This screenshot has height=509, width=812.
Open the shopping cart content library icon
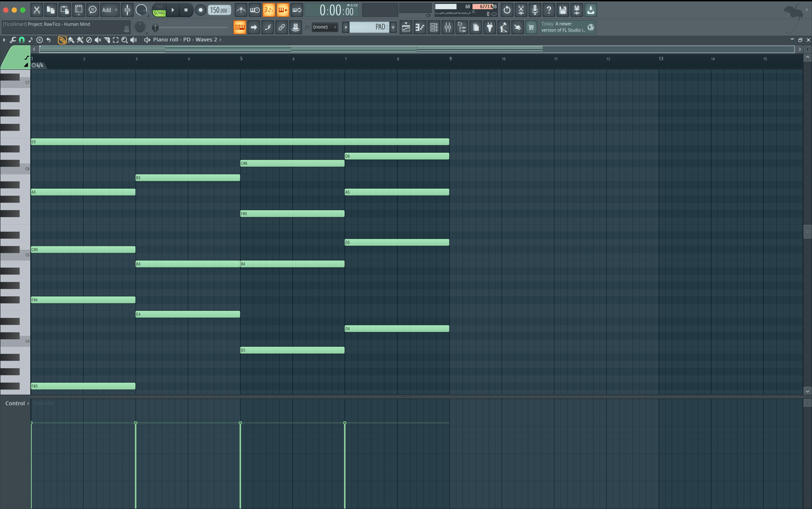click(531, 27)
